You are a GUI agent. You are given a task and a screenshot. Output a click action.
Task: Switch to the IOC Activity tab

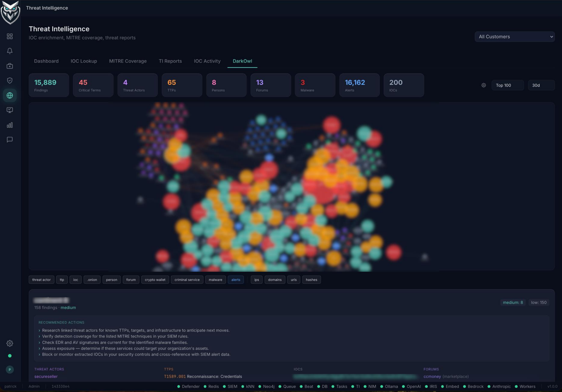pos(207,61)
